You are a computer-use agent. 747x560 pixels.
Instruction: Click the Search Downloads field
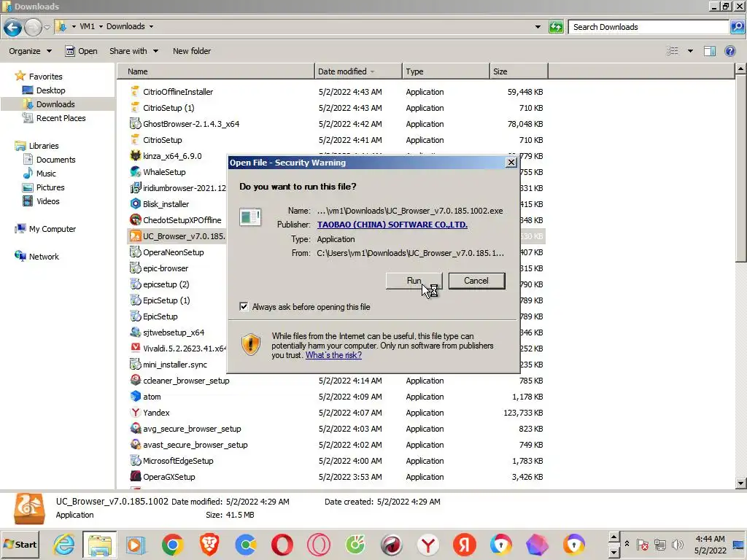pos(649,27)
